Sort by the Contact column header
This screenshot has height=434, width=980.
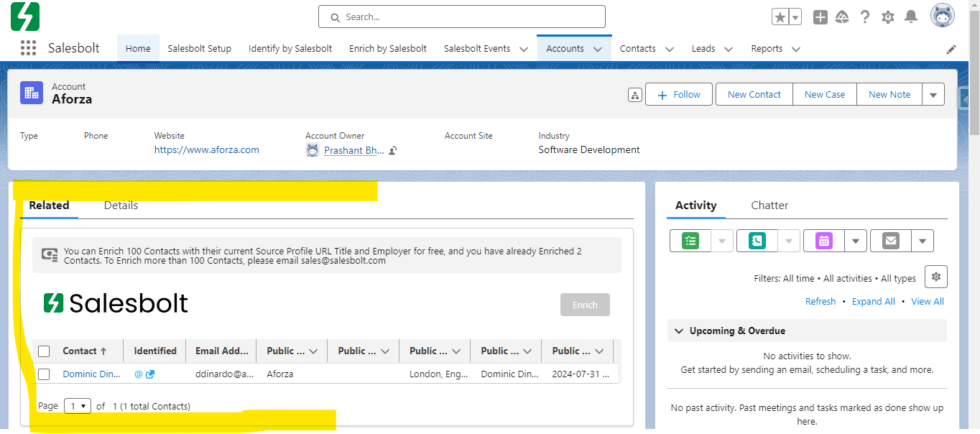[84, 351]
